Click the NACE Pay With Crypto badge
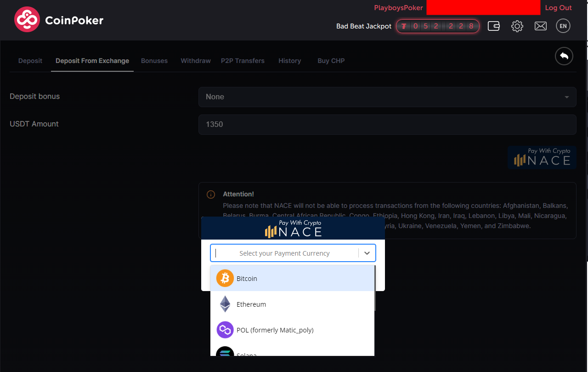588x372 pixels. 542,158
